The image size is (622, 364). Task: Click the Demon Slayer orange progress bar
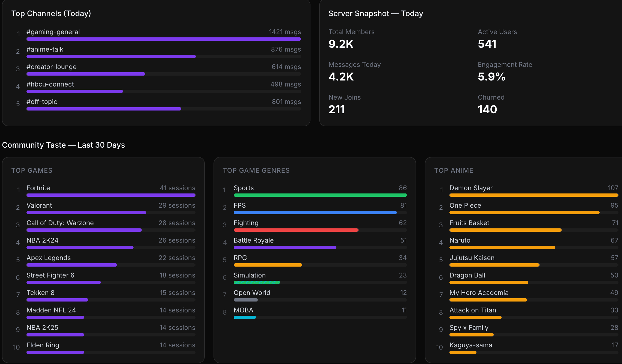pyautogui.click(x=534, y=195)
